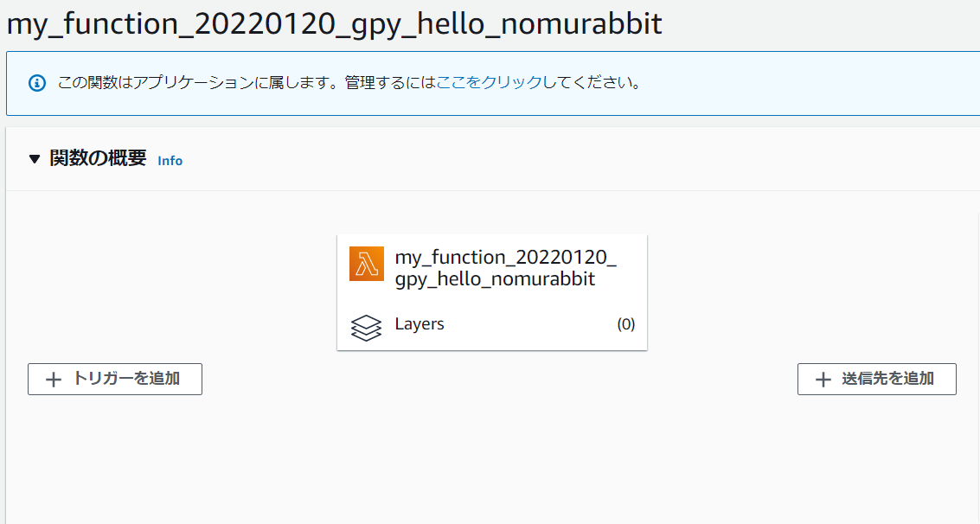Viewport: 980px width, 524px height.
Task: Select the Layers count (0) indicator
Action: coord(626,324)
